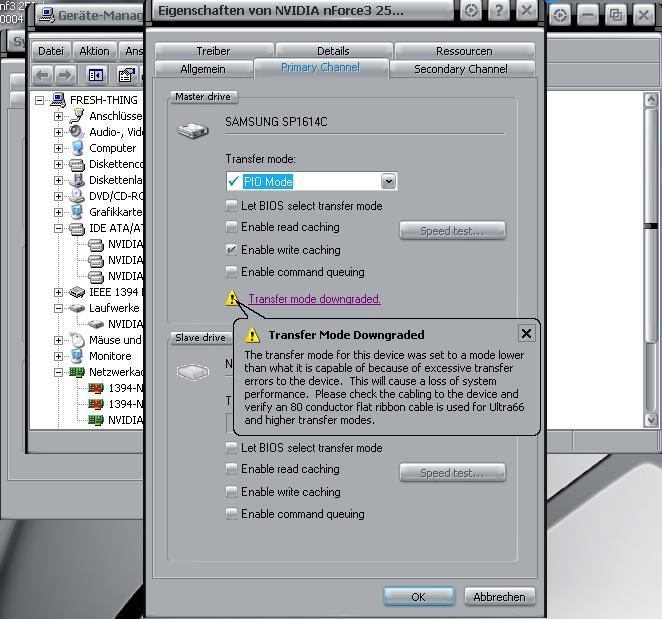The height and width of the screenshot is (619, 662).
Task: Select Grafikkarte display icon in tree
Action: 77,212
